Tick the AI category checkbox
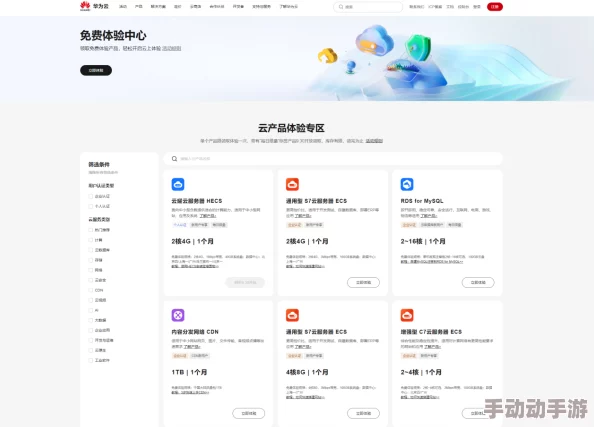The height and width of the screenshot is (427, 594). click(91, 310)
